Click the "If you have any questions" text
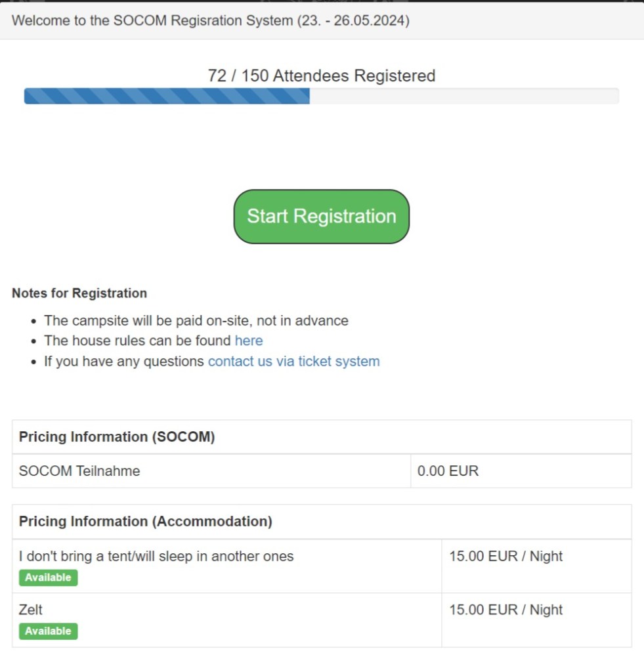 click(124, 361)
